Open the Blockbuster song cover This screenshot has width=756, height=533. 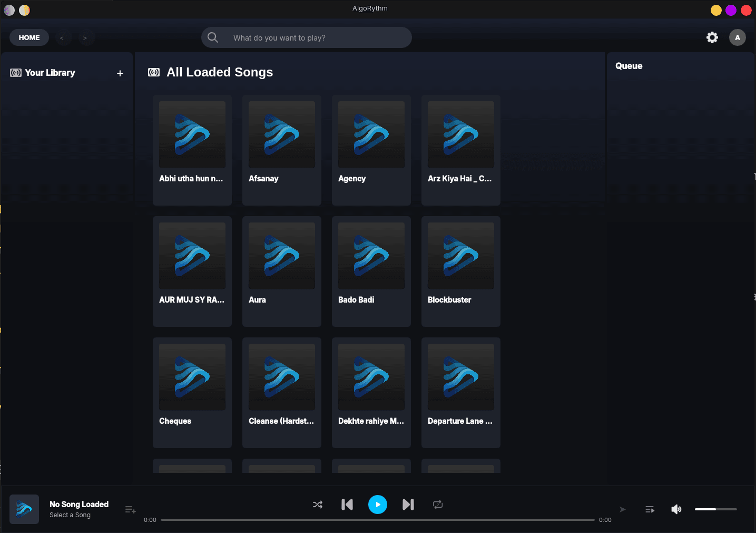[461, 256]
